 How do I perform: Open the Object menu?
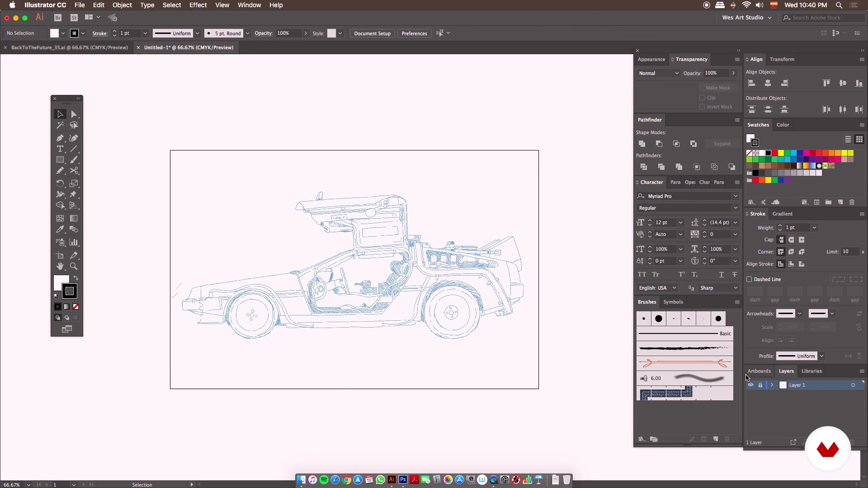point(122,5)
